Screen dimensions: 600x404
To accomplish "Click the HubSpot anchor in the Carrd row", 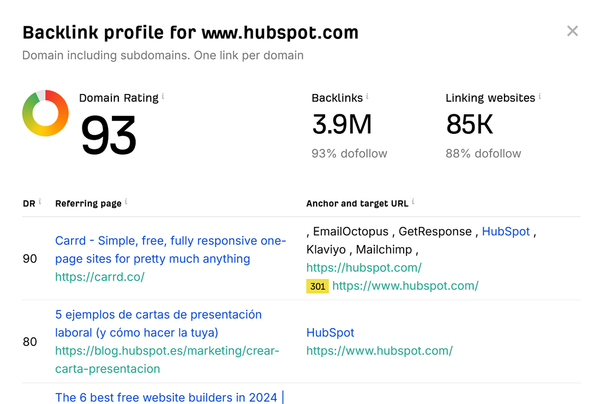I will (x=505, y=231).
